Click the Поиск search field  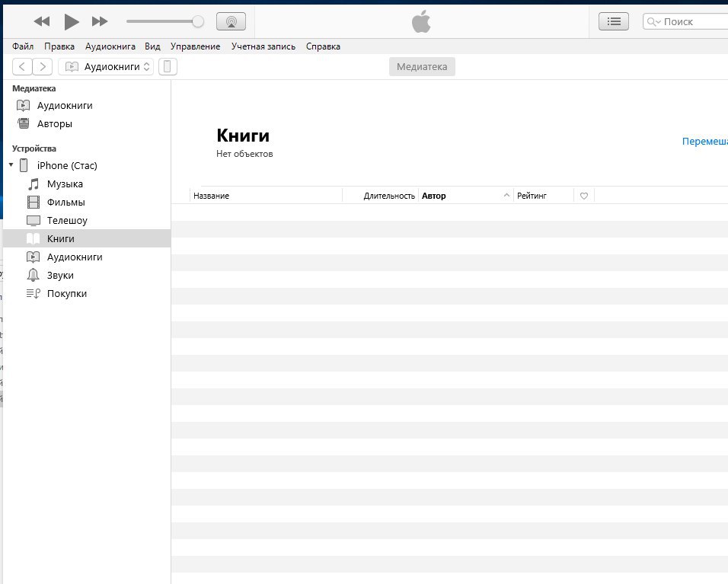click(687, 21)
